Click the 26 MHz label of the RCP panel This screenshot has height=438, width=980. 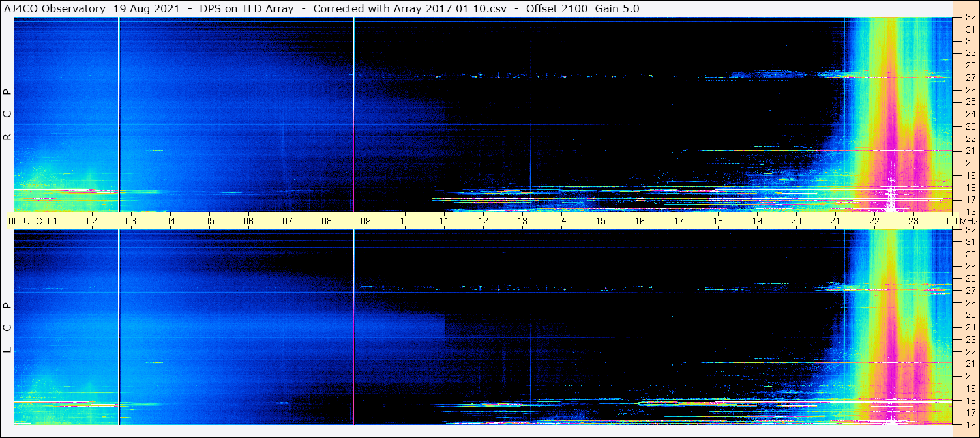click(x=970, y=90)
